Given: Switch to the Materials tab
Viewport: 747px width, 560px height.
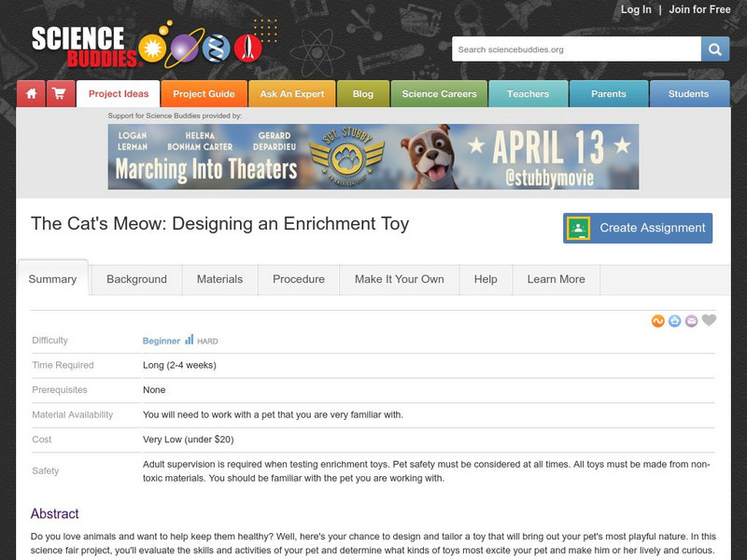Looking at the screenshot, I should [219, 279].
